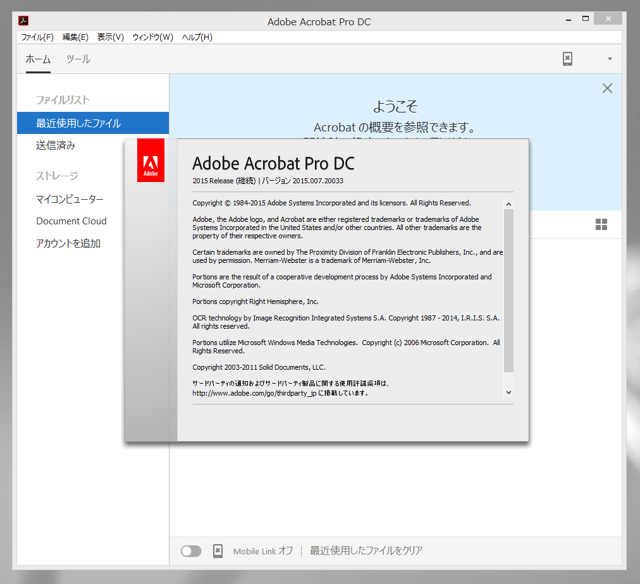
Task: Switch to thumbnail grid view icon
Action: tap(601, 224)
